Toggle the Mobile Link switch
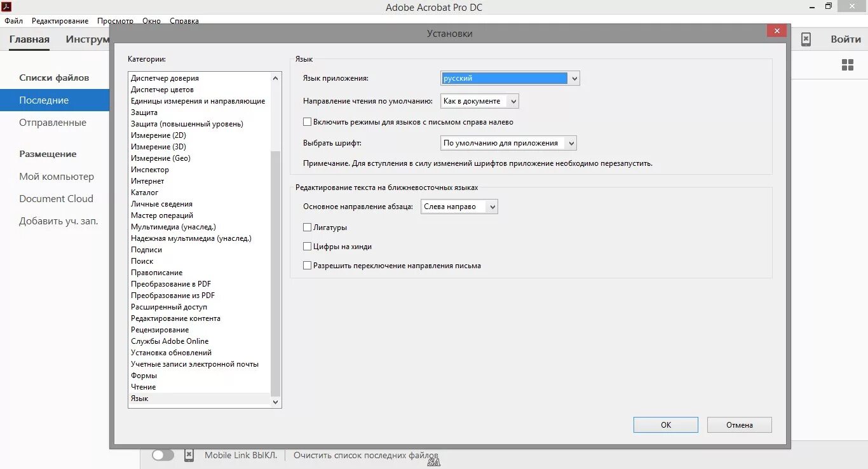The height and width of the screenshot is (469, 868). [x=163, y=455]
